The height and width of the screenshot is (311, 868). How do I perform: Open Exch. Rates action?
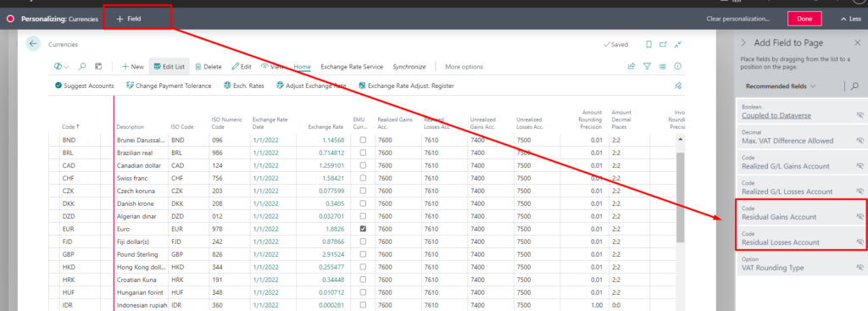point(243,86)
